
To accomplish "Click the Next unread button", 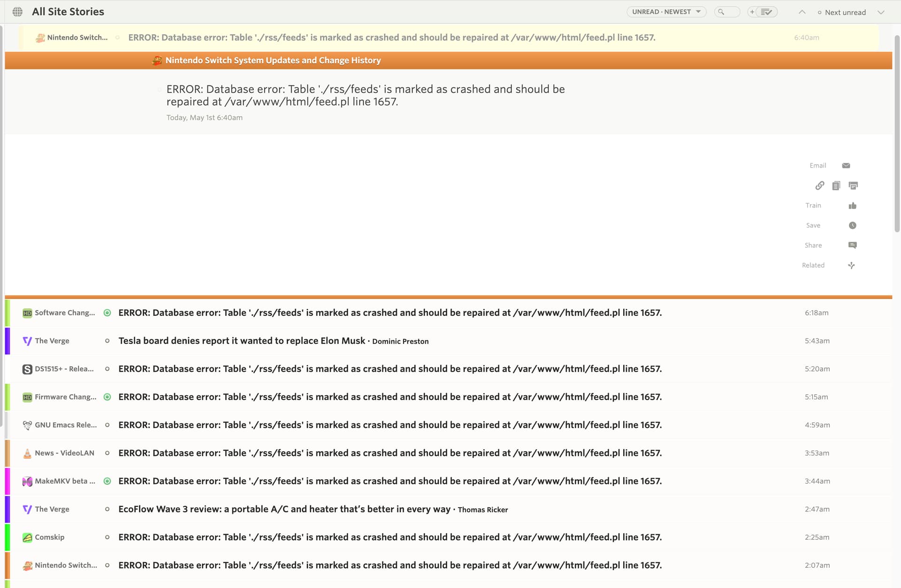I will [841, 12].
